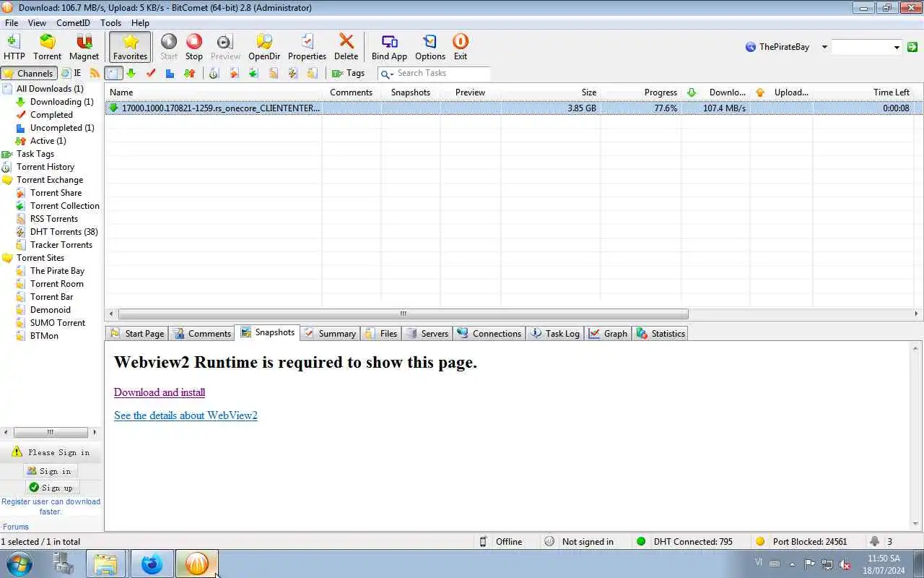Open Windows Explorer from the taskbar

(105, 564)
